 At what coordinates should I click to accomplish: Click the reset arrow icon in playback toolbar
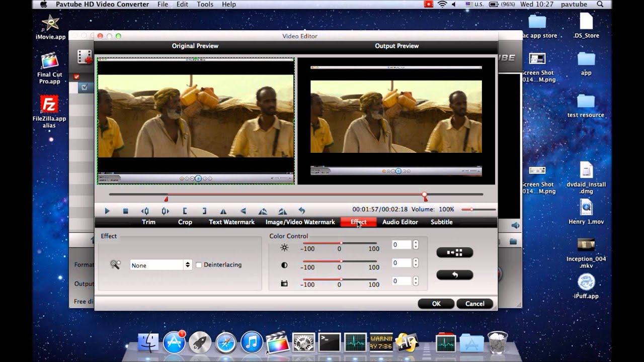pos(302,211)
